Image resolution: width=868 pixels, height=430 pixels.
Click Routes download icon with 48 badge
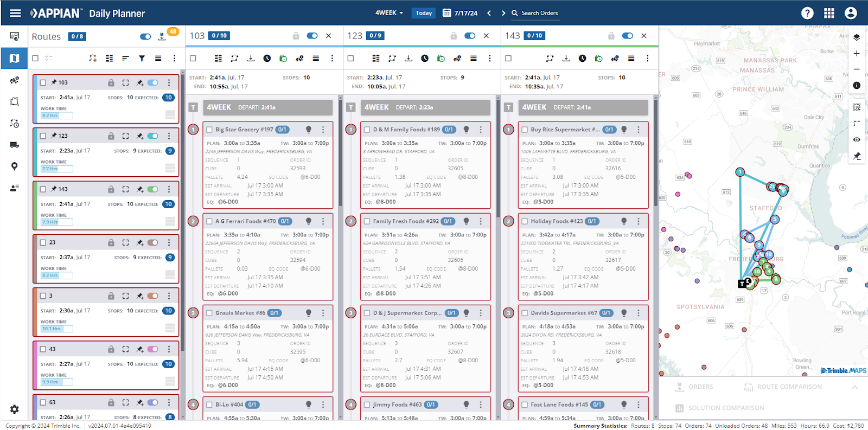coord(162,36)
